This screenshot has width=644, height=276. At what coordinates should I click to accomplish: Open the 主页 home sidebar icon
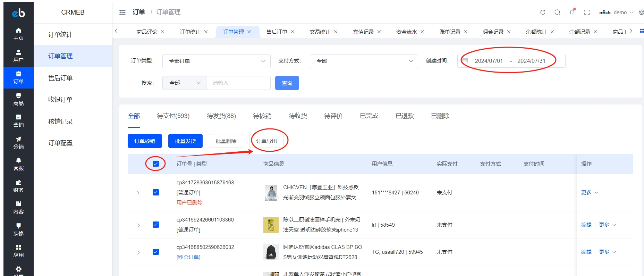(x=18, y=34)
